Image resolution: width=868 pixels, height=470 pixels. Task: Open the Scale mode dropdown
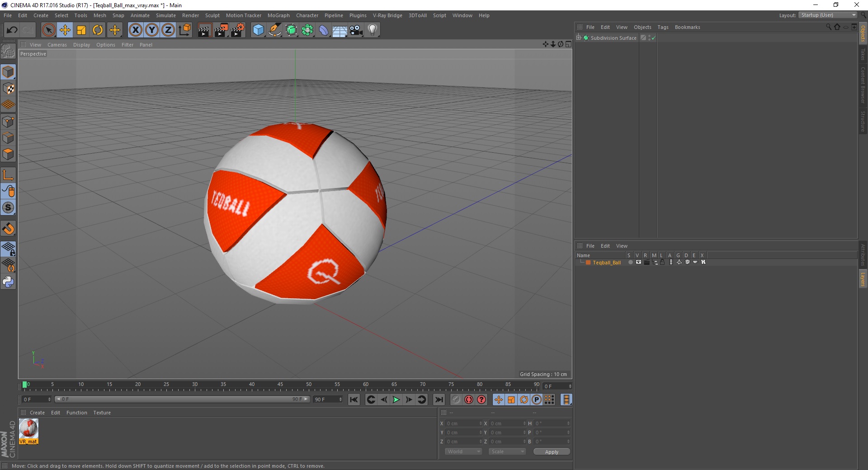(507, 451)
